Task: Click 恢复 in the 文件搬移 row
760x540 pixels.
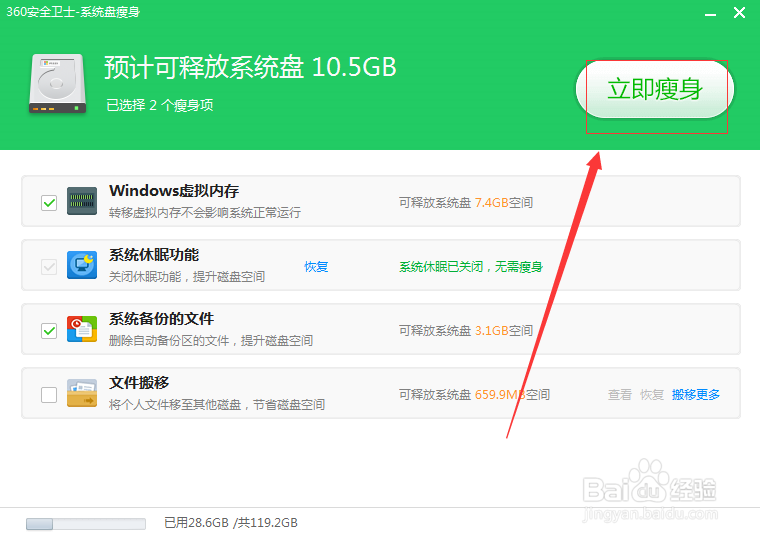Action: [652, 395]
